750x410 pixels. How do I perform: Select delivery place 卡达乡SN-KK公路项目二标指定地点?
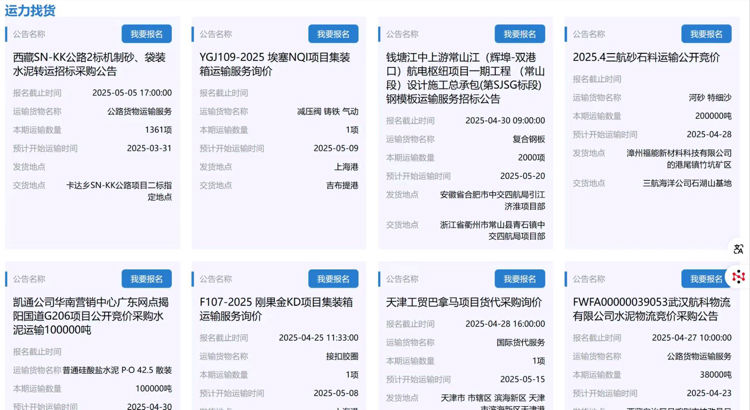[119, 191]
